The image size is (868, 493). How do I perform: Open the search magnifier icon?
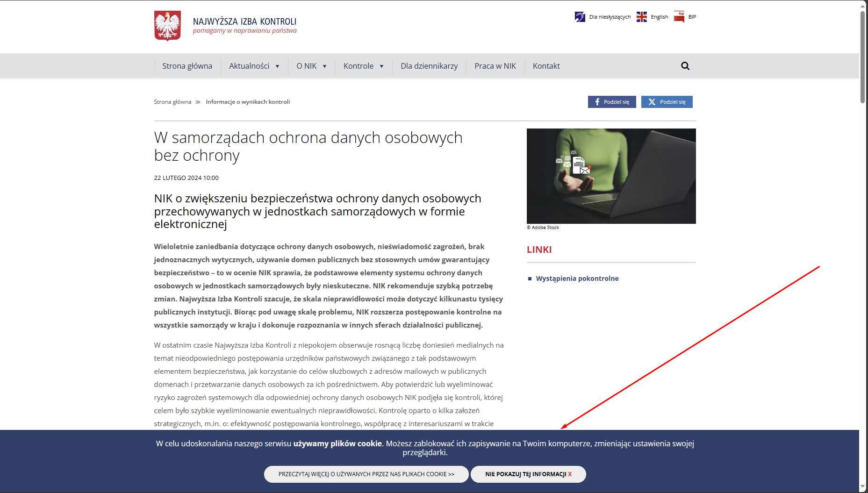[x=685, y=65]
